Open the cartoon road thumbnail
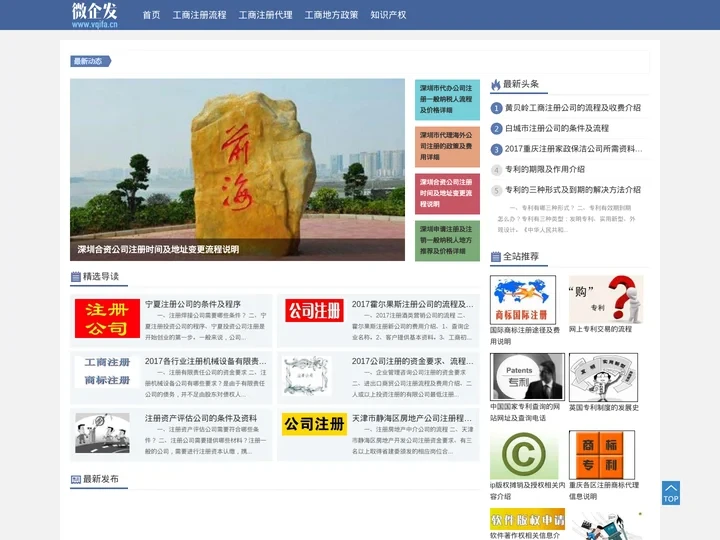Screen dimensions: 720x540 (102, 433)
